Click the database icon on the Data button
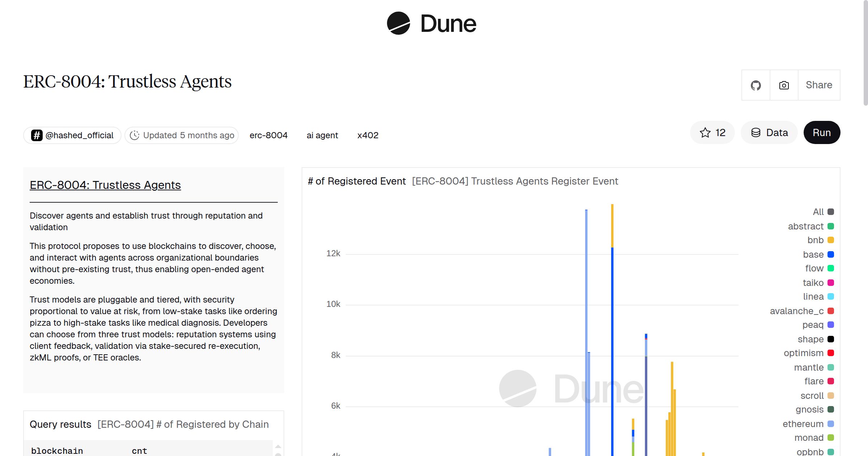 pyautogui.click(x=756, y=132)
